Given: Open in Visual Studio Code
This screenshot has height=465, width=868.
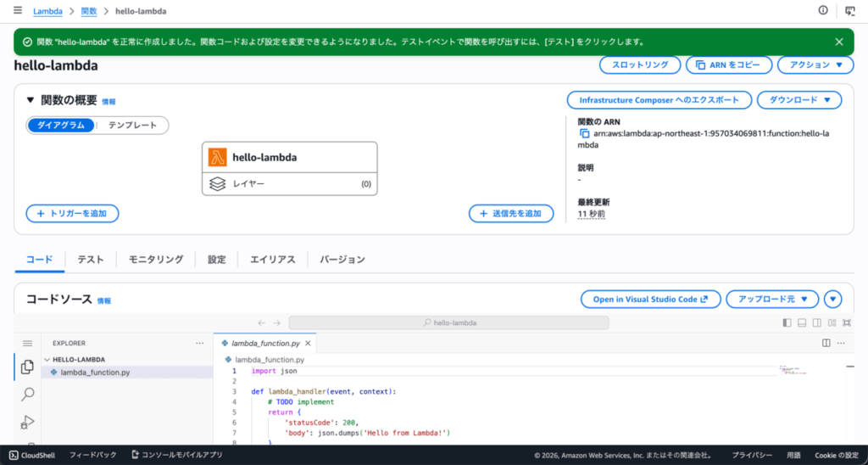Looking at the screenshot, I should click(x=650, y=300).
